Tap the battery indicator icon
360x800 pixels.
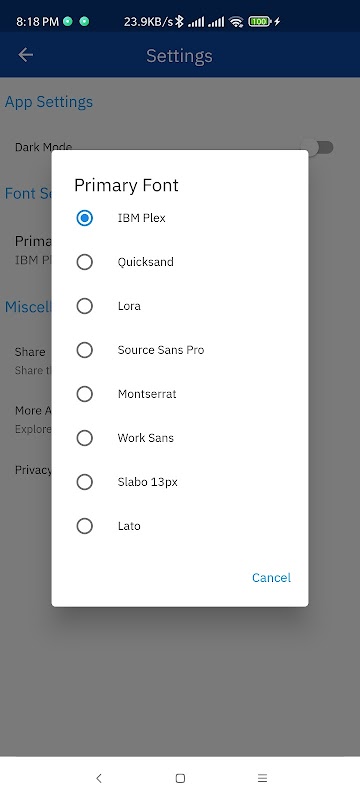[x=259, y=21]
